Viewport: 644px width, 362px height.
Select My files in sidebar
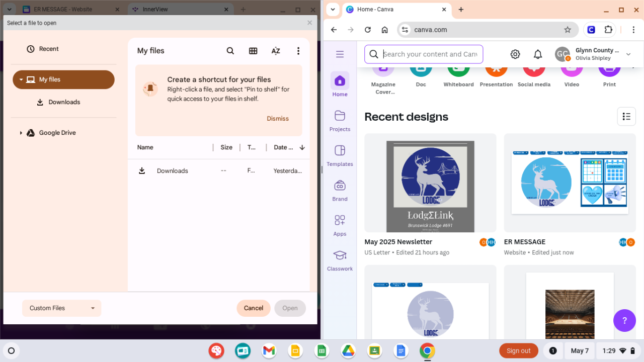click(63, 79)
